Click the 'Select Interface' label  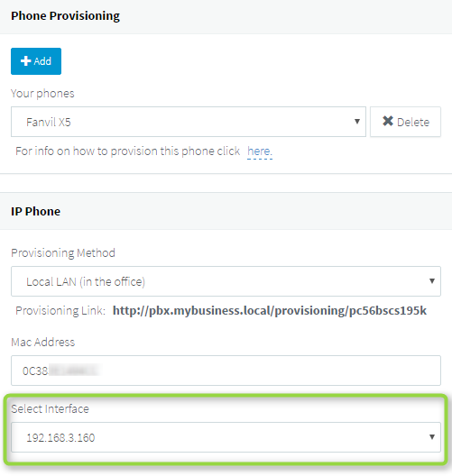pos(51,409)
